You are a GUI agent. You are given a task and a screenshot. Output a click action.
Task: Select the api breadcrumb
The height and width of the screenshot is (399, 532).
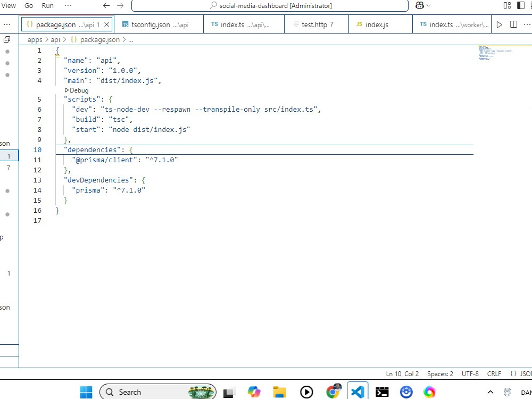coord(55,40)
